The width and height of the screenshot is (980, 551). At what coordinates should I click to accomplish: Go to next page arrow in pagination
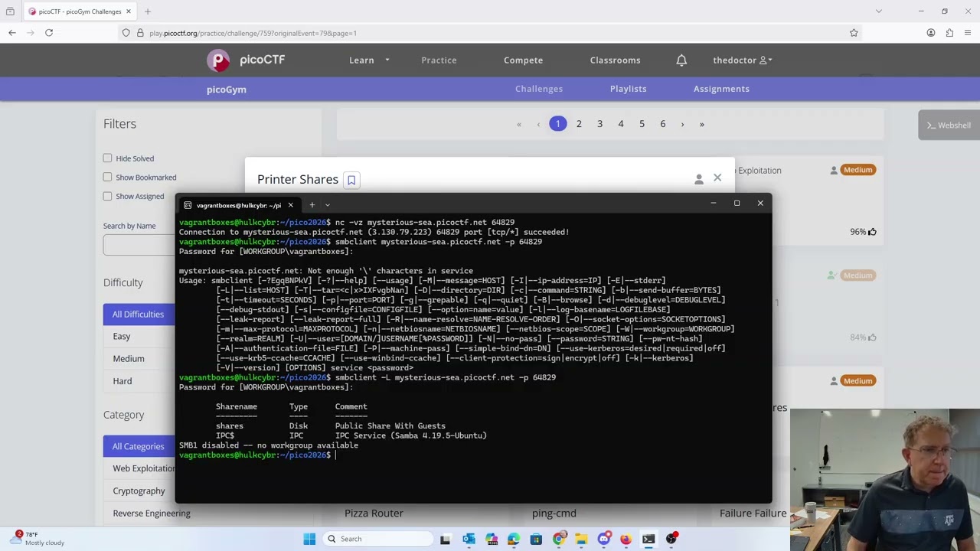tap(682, 124)
